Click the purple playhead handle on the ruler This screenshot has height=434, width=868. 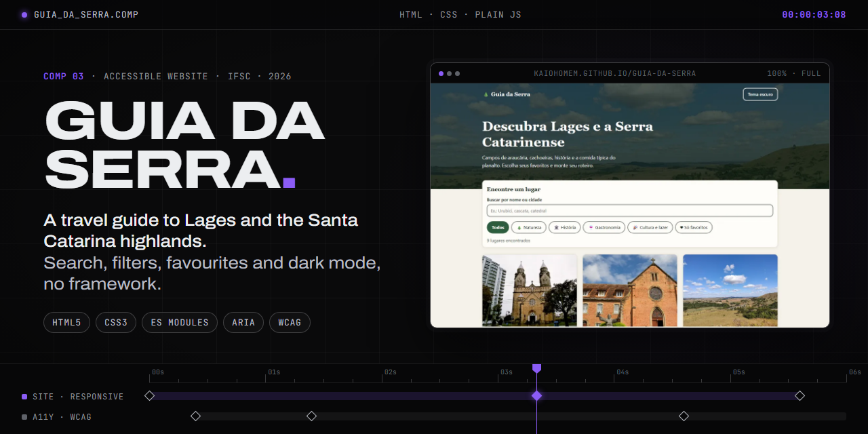[x=536, y=368]
